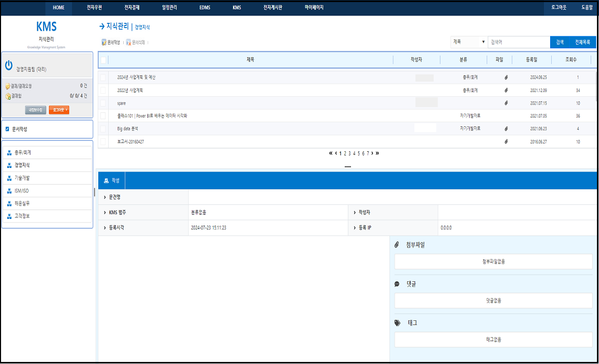599x364 pixels.
Task: Click the 결재함 box icon
Action: (x=8, y=96)
